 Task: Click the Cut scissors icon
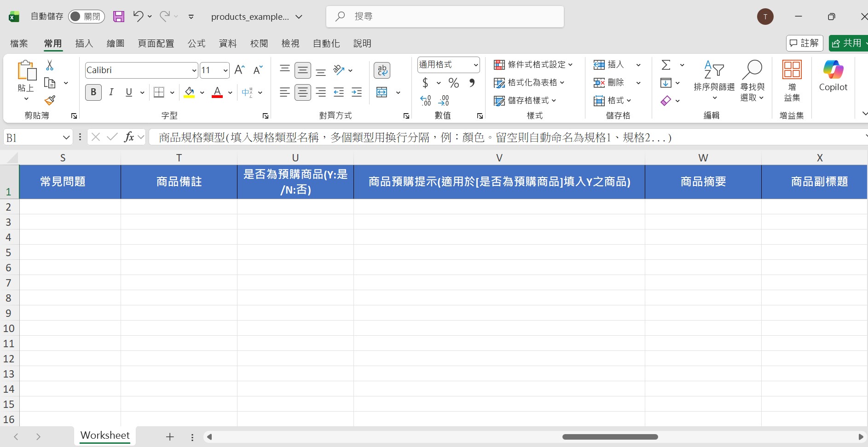[x=50, y=65]
